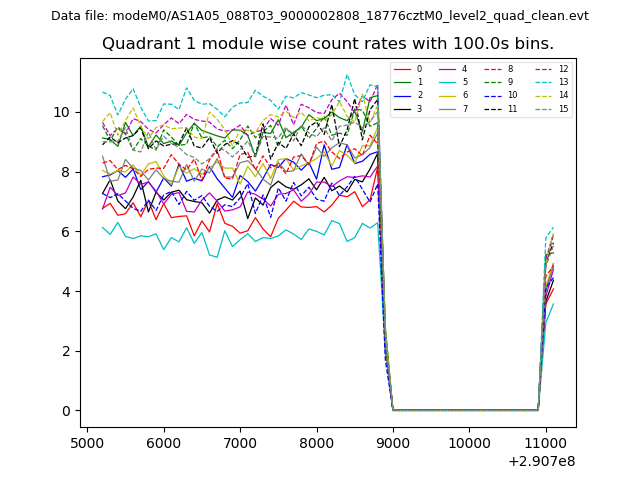Click the y-axis tick label 10
Image resolution: width=640 pixels, height=480 pixels.
pyautogui.click(x=62, y=112)
